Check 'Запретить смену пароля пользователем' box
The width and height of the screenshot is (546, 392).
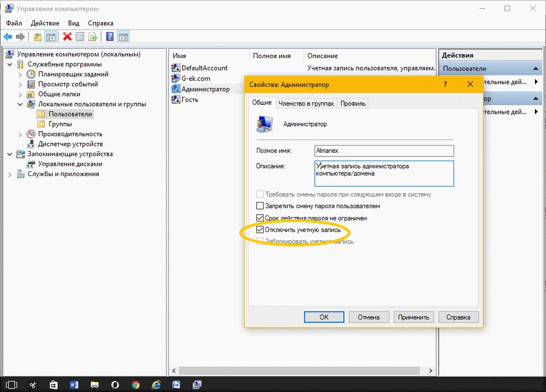pos(260,206)
